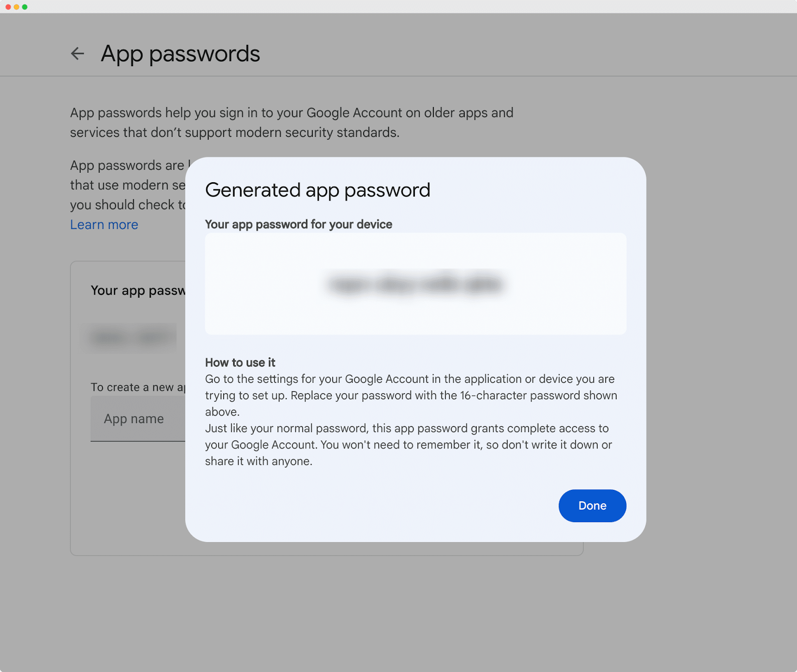Select the App passwords page heading
797x672 pixels.
point(180,54)
